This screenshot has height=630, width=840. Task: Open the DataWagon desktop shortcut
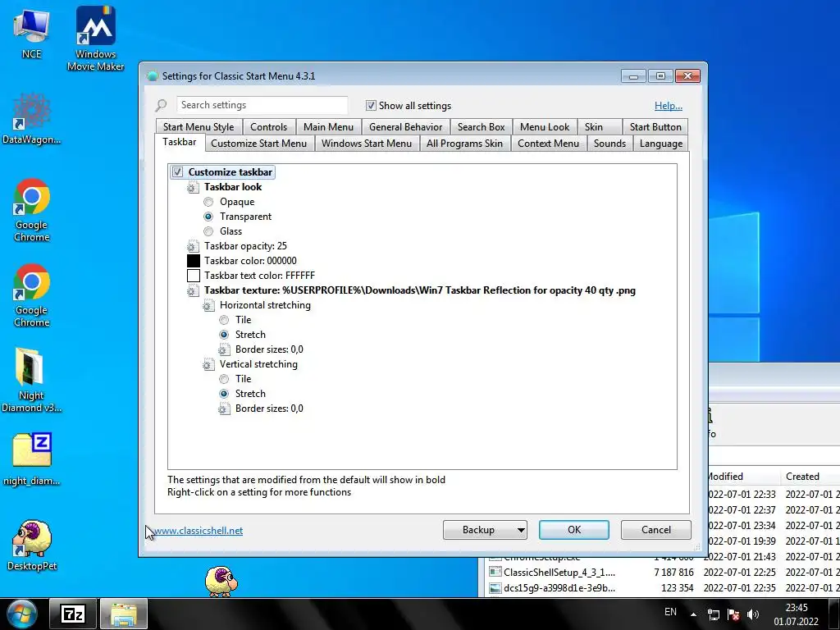31,119
